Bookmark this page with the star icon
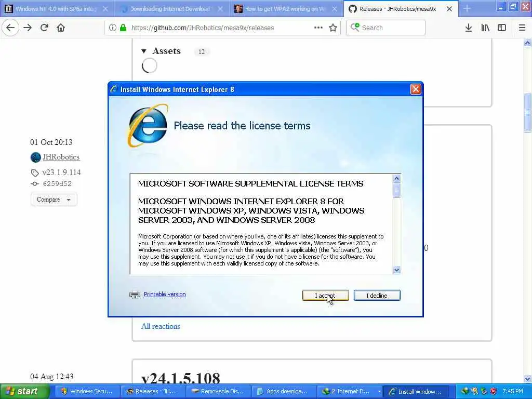 point(333,28)
